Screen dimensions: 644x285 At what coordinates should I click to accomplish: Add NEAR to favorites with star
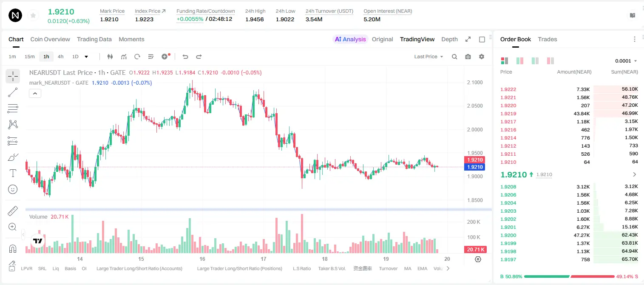pos(33,16)
